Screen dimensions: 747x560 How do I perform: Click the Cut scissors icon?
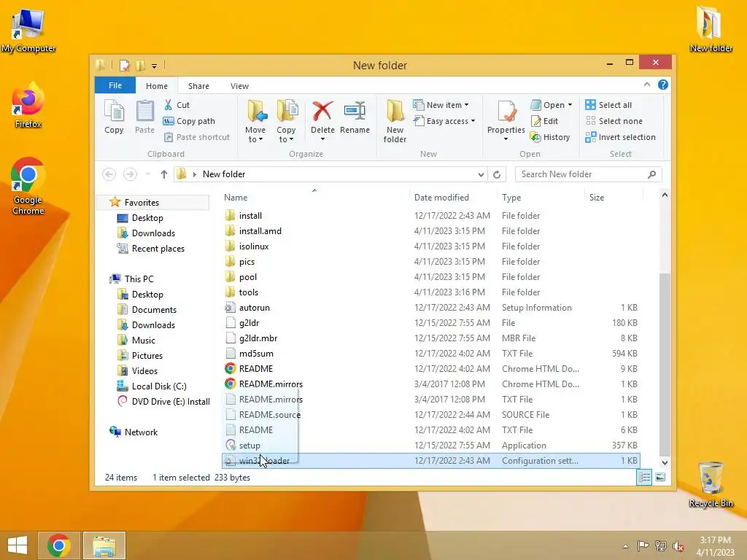coord(169,105)
